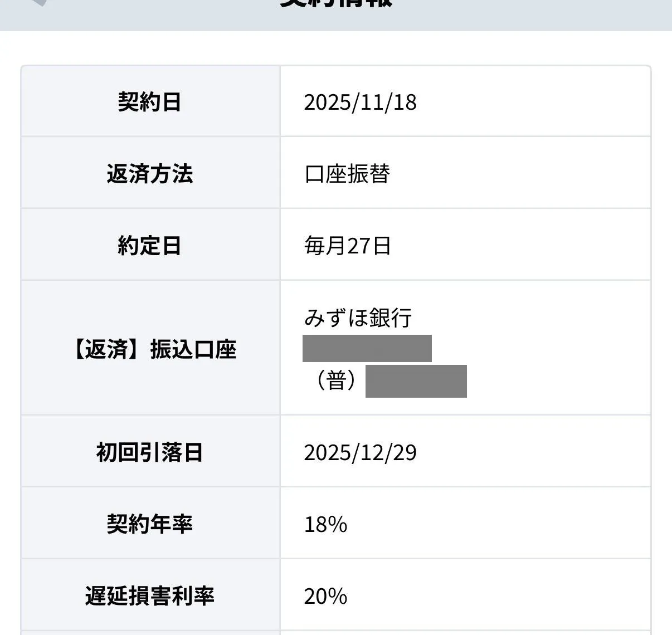Select the 遅延損害利率 label cell
The image size is (672, 635).
(150, 596)
